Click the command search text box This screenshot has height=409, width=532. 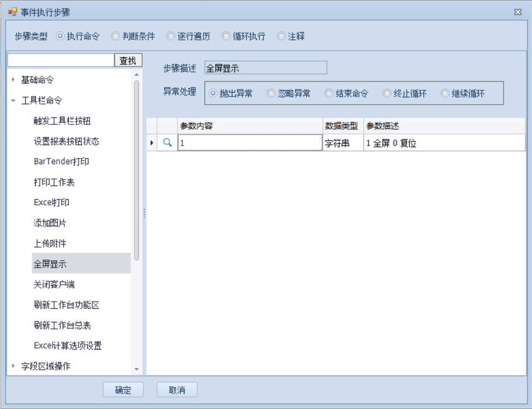tap(61, 61)
